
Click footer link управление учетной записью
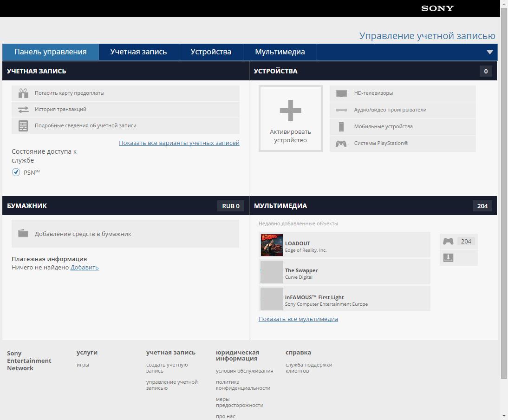click(x=172, y=385)
